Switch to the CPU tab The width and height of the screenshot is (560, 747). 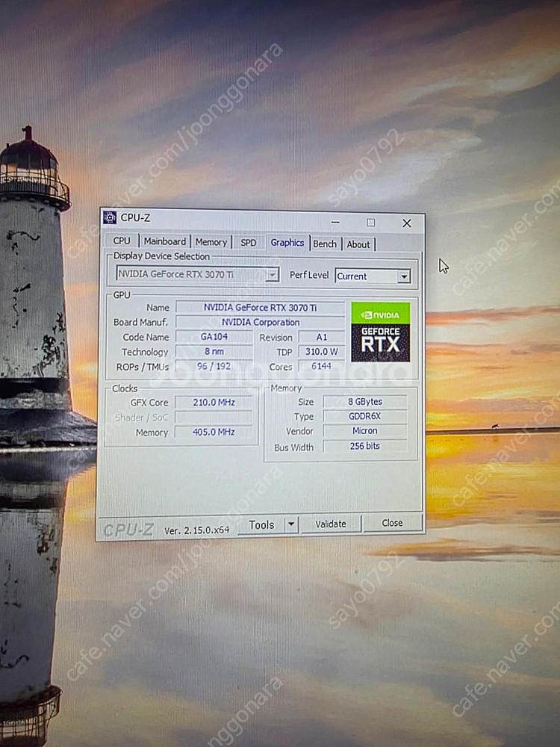pyautogui.click(x=122, y=241)
